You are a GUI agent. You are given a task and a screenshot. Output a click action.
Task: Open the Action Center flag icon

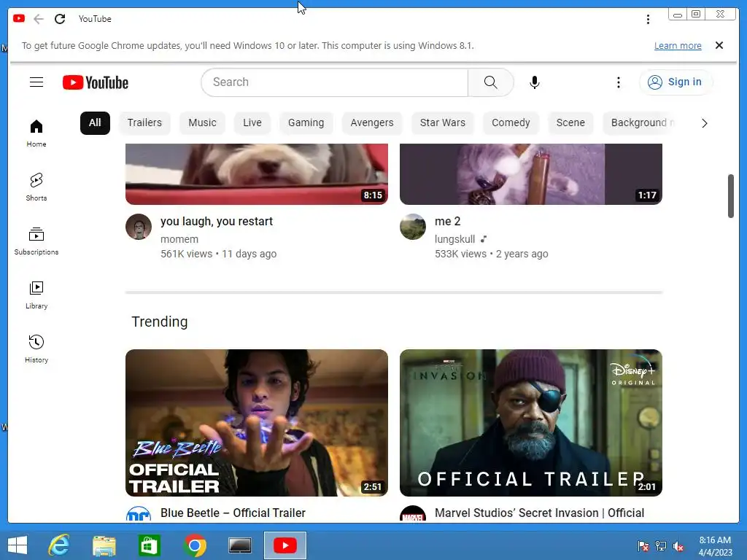coord(643,546)
